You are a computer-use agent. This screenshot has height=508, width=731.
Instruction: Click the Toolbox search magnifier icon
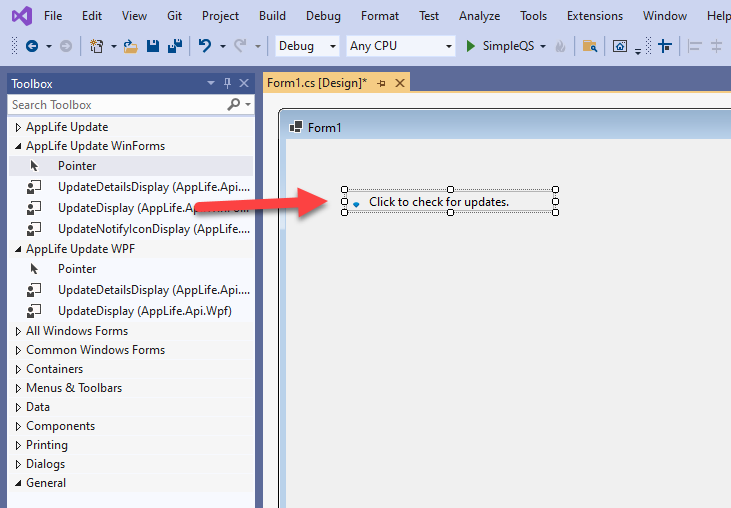point(233,104)
